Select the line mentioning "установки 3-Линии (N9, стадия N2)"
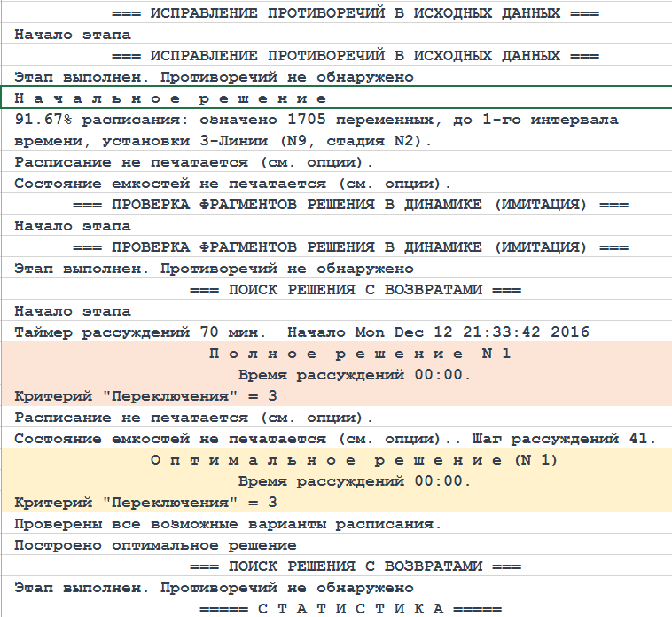Viewport: 672px width, 617px height. click(223, 141)
